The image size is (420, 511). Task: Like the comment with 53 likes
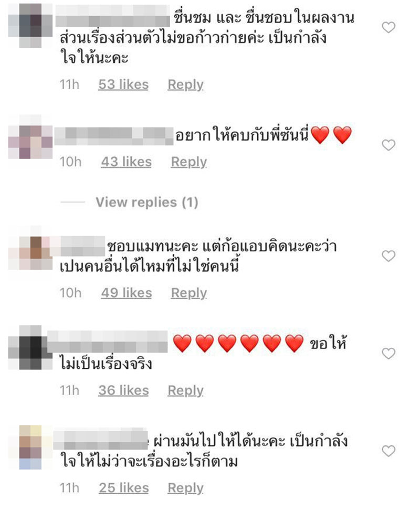388,27
